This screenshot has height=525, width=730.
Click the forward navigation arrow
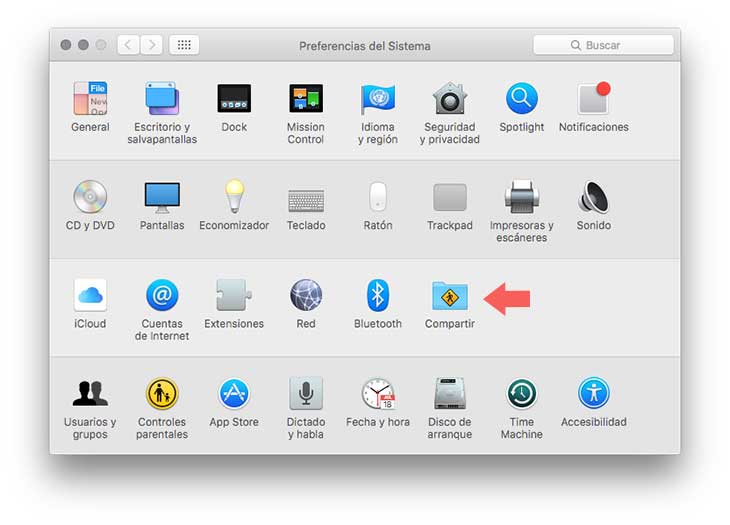[x=151, y=45]
